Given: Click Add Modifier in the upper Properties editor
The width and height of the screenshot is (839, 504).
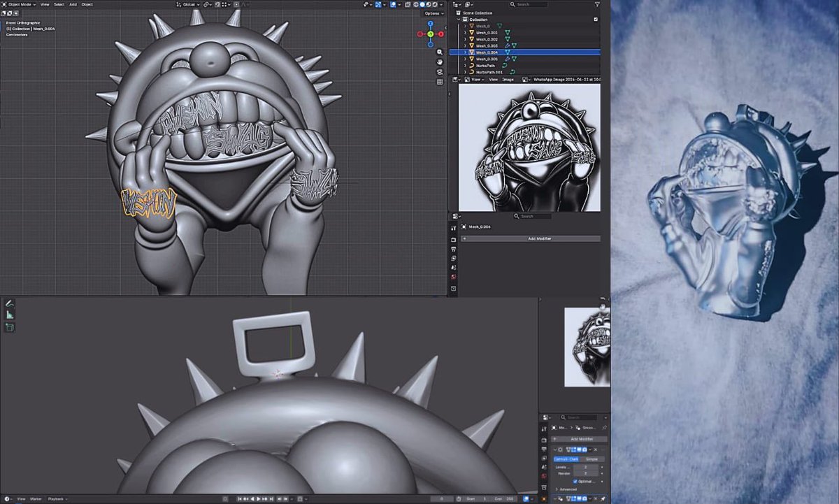Looking at the screenshot, I should pyautogui.click(x=531, y=239).
